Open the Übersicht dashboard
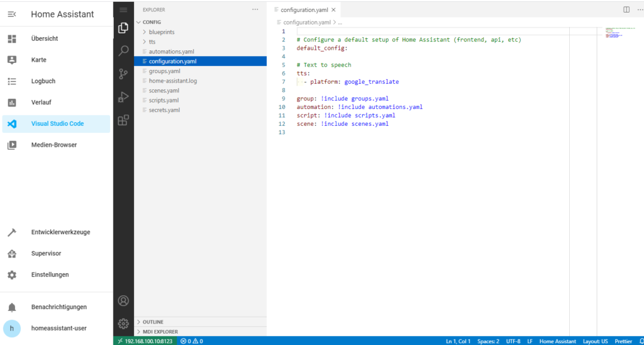 point(56,38)
